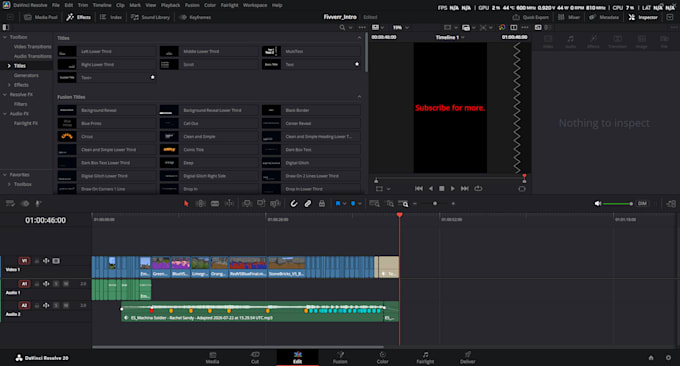Select the arrow Selection Mode tool
Screen dimensions: 680x366
[186, 203]
